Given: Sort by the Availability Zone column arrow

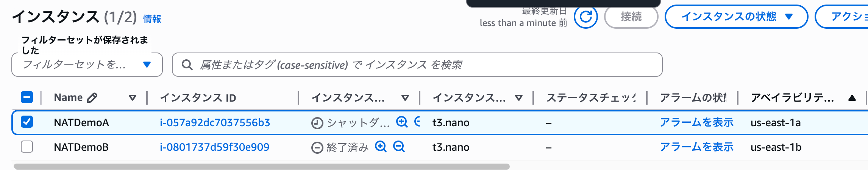Looking at the screenshot, I should tap(852, 98).
